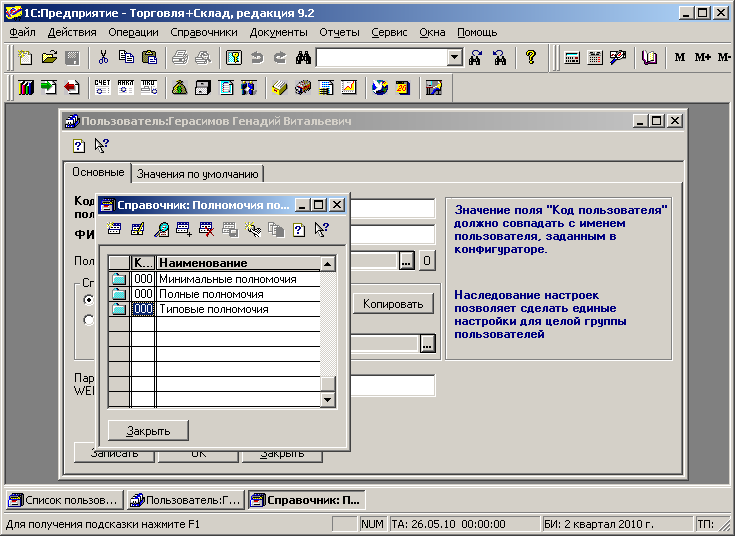This screenshot has height=536, width=735.
Task: Select the checked radio button in User window
Action: [88, 299]
